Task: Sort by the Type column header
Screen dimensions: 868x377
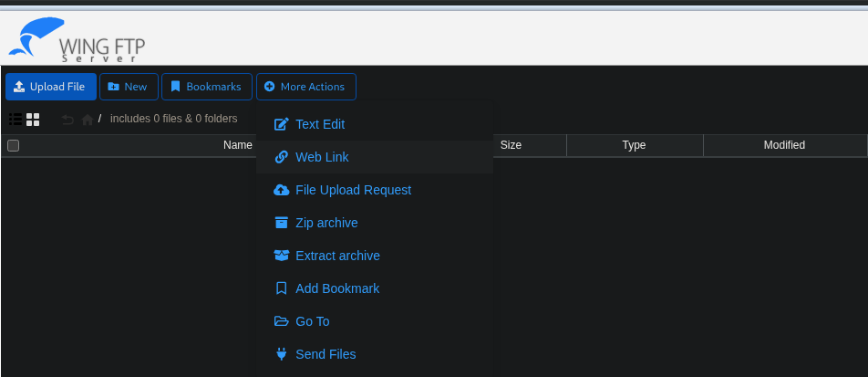Action: (x=635, y=145)
